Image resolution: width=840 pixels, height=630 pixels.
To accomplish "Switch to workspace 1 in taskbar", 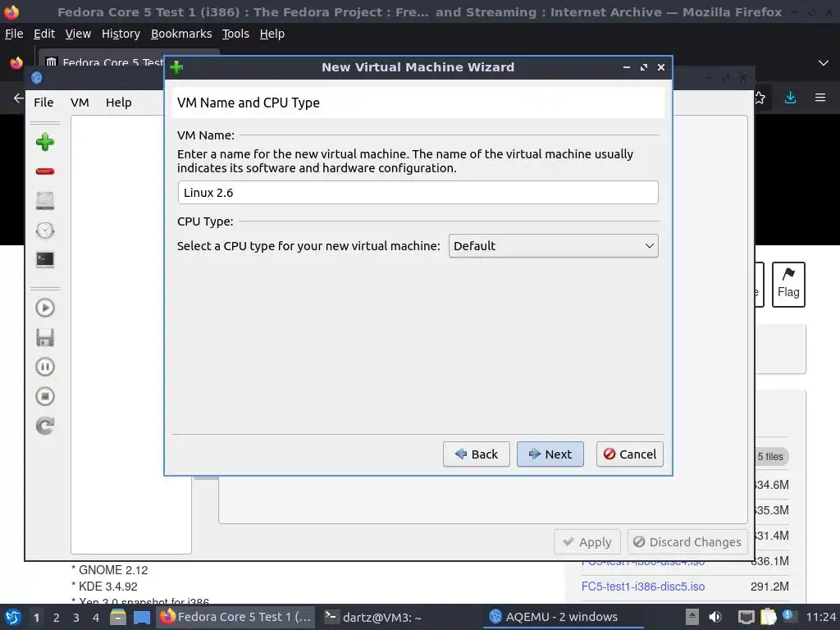I will [36, 618].
